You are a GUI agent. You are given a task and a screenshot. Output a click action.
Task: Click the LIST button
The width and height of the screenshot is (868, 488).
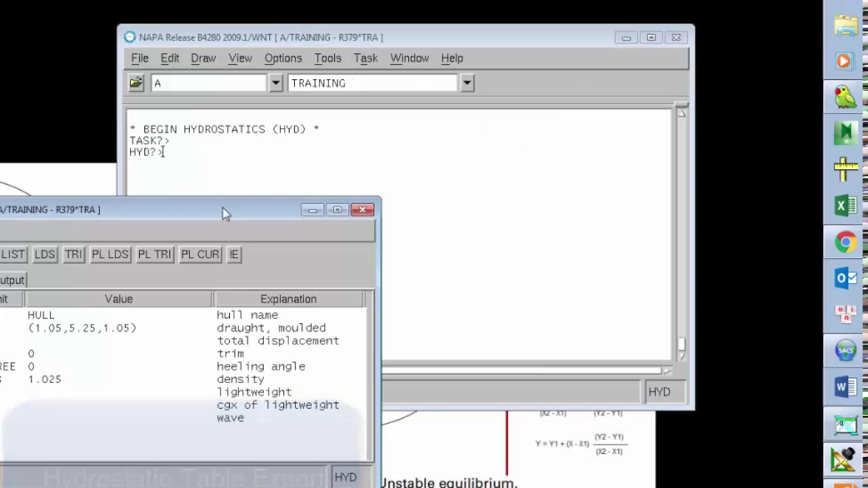(x=13, y=254)
